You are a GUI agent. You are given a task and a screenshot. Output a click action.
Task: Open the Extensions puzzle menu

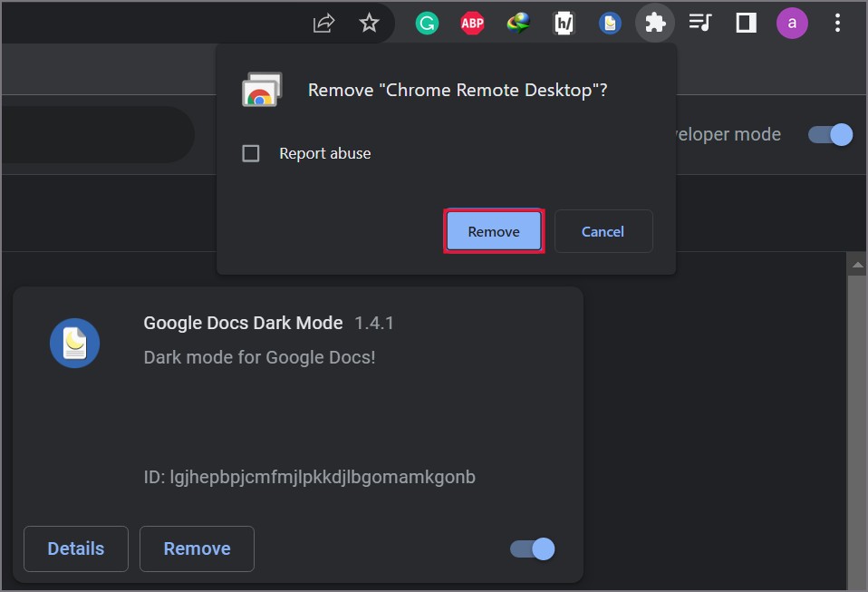655,24
